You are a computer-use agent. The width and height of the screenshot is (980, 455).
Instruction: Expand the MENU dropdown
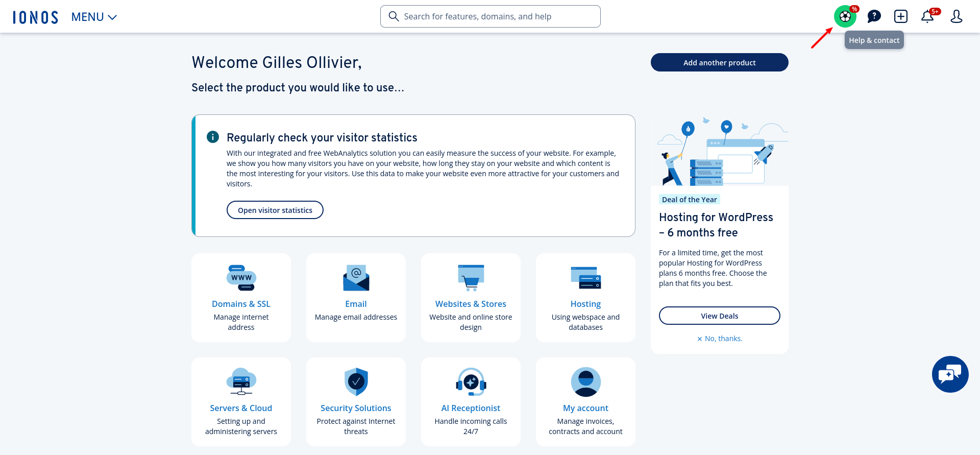point(94,17)
